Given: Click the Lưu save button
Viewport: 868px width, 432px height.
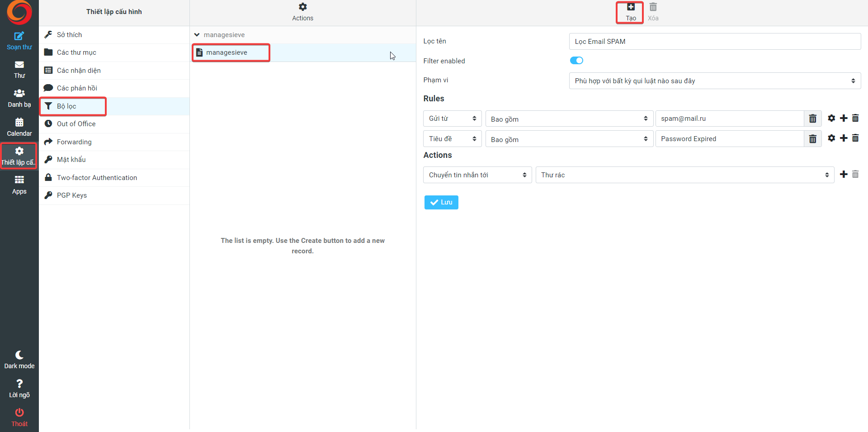Looking at the screenshot, I should [x=441, y=202].
